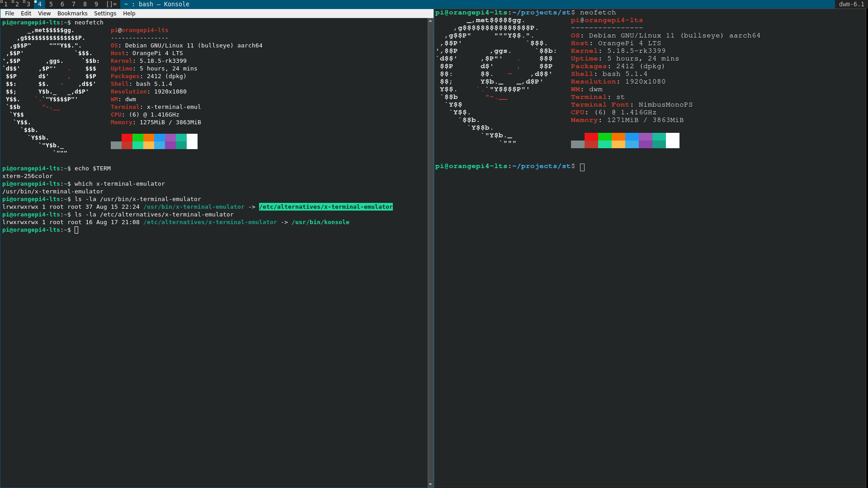Switch to dwm tag 2
The width and height of the screenshot is (868, 488).
pos(17,4)
